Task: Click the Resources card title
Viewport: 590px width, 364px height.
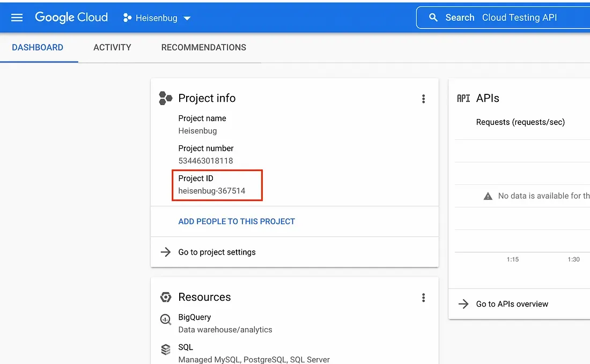Action: (x=205, y=297)
